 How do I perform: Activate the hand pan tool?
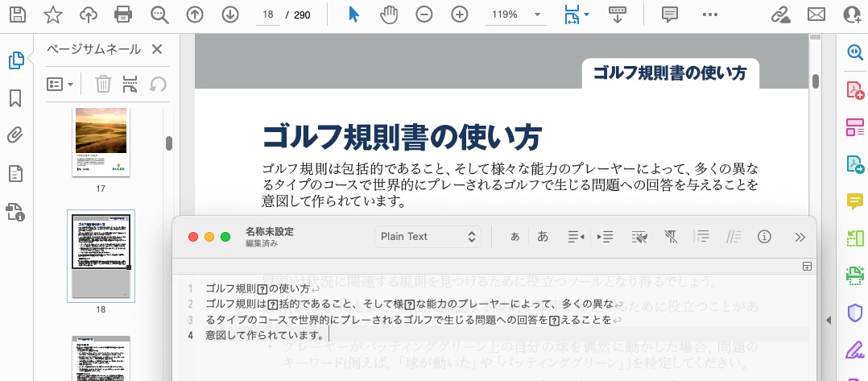tap(389, 14)
